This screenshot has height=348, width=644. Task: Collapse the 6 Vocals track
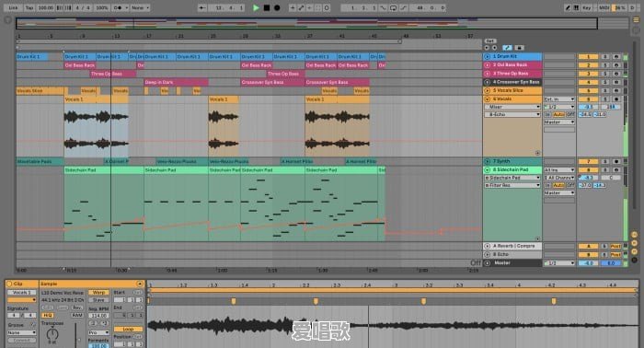(487, 99)
